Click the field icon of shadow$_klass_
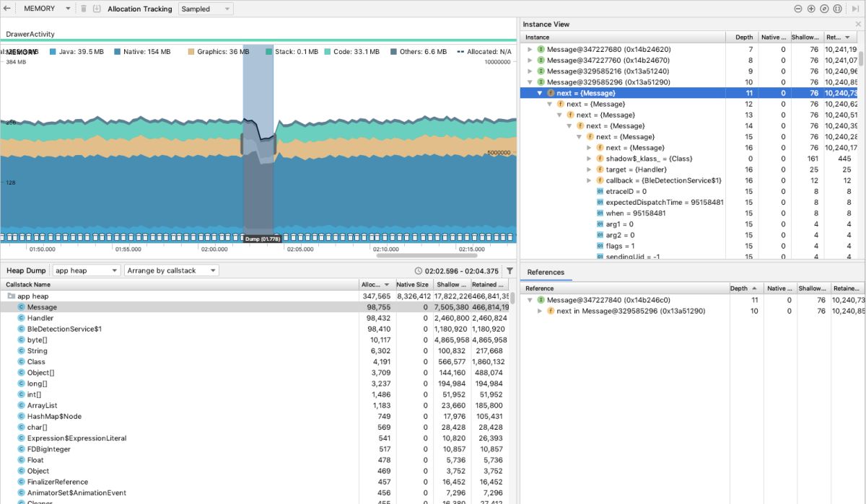Viewport: 866px width, 504px height. pyautogui.click(x=600, y=159)
